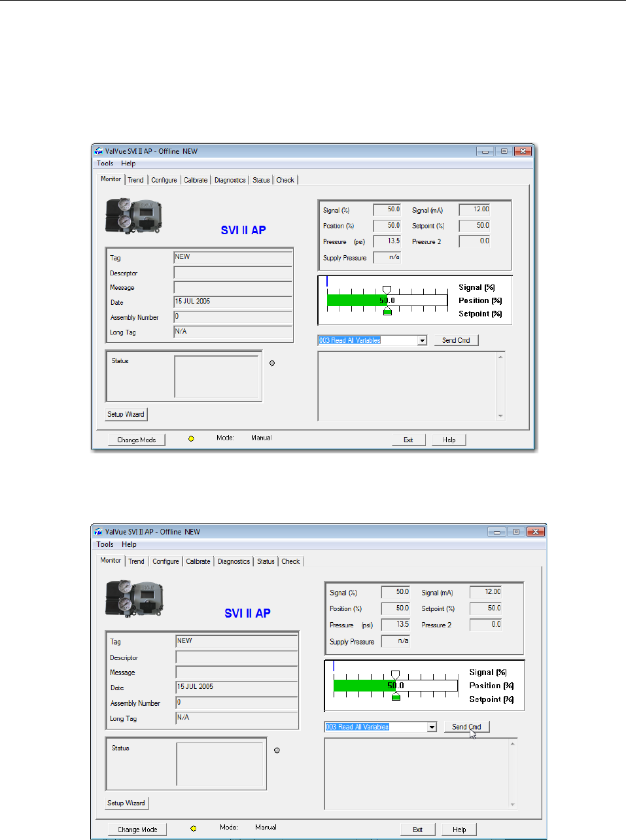The height and width of the screenshot is (840, 626).
Task: Click Change Mode in lower window
Action: [137, 830]
